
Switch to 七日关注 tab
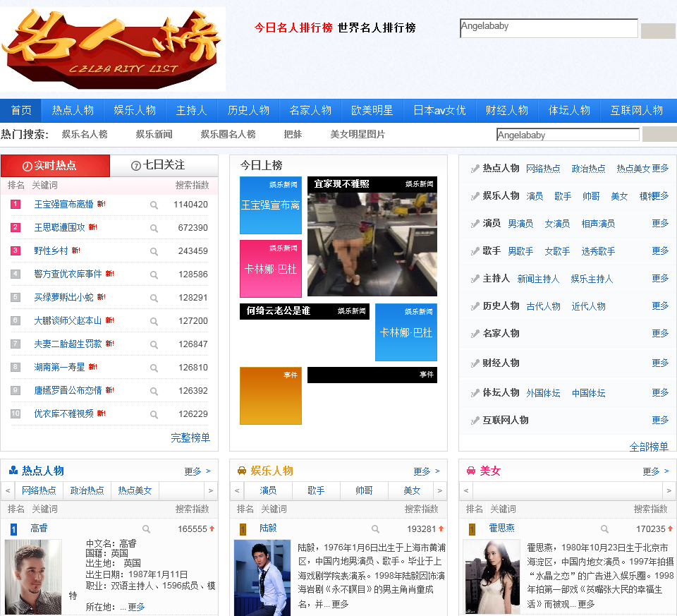click(x=164, y=165)
